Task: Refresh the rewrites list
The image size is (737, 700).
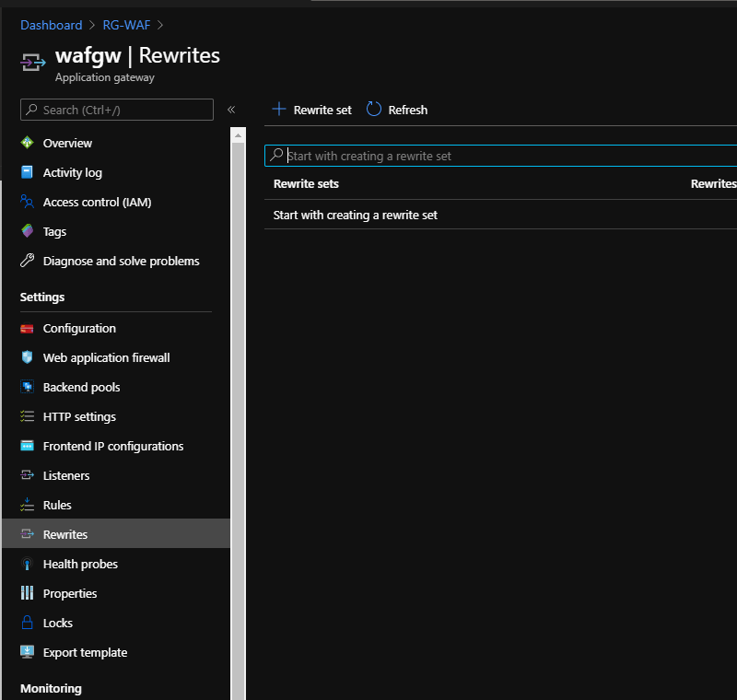Action: point(397,110)
